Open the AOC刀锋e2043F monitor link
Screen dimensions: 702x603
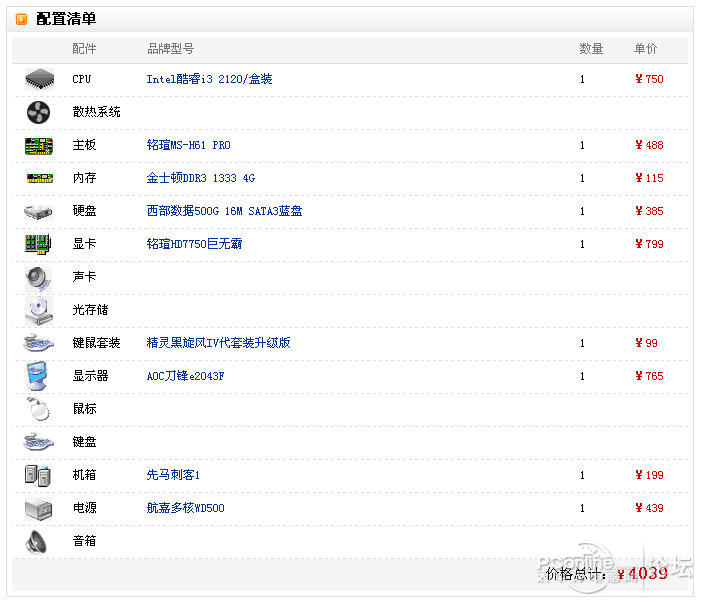click(x=185, y=376)
